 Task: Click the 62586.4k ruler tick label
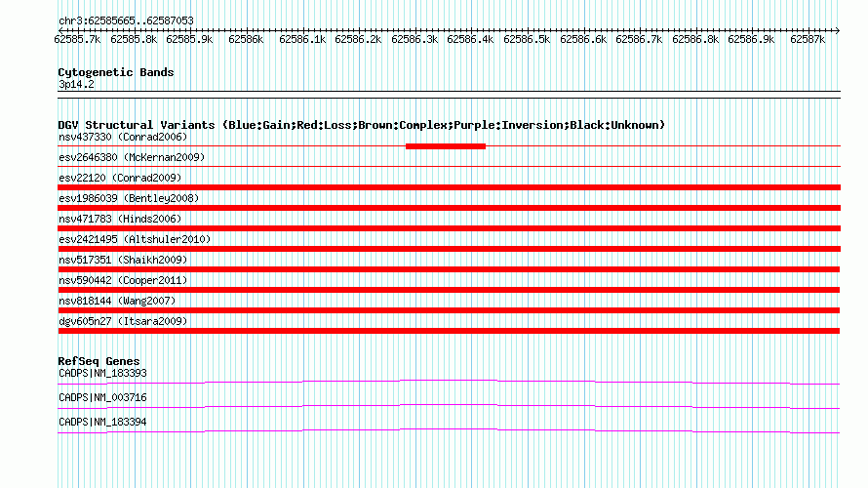(470, 39)
